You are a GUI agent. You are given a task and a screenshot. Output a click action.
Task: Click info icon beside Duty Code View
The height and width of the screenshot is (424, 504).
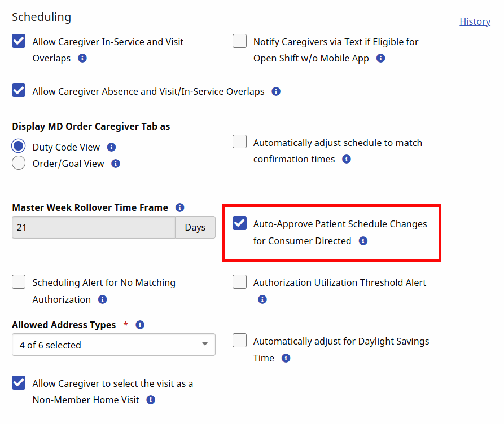(111, 147)
